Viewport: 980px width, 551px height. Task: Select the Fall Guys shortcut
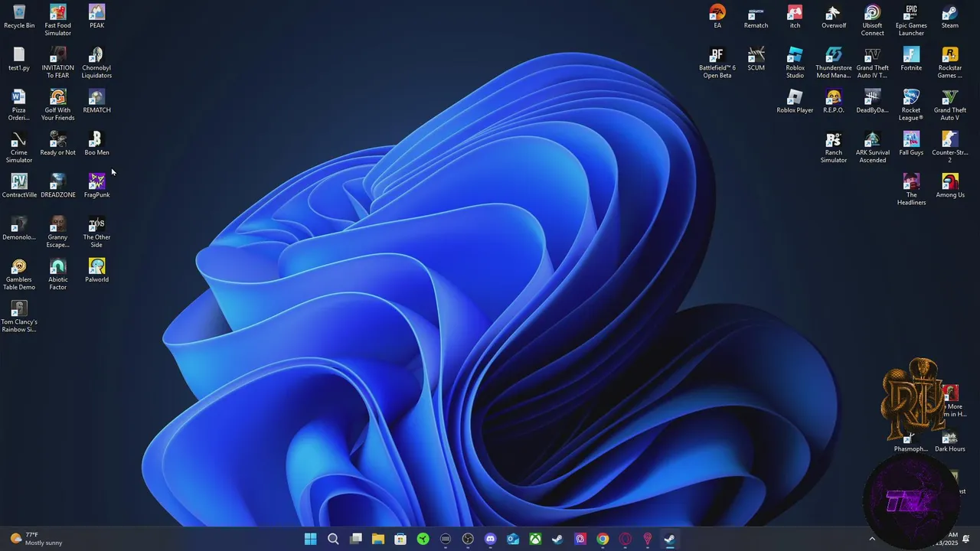click(911, 144)
